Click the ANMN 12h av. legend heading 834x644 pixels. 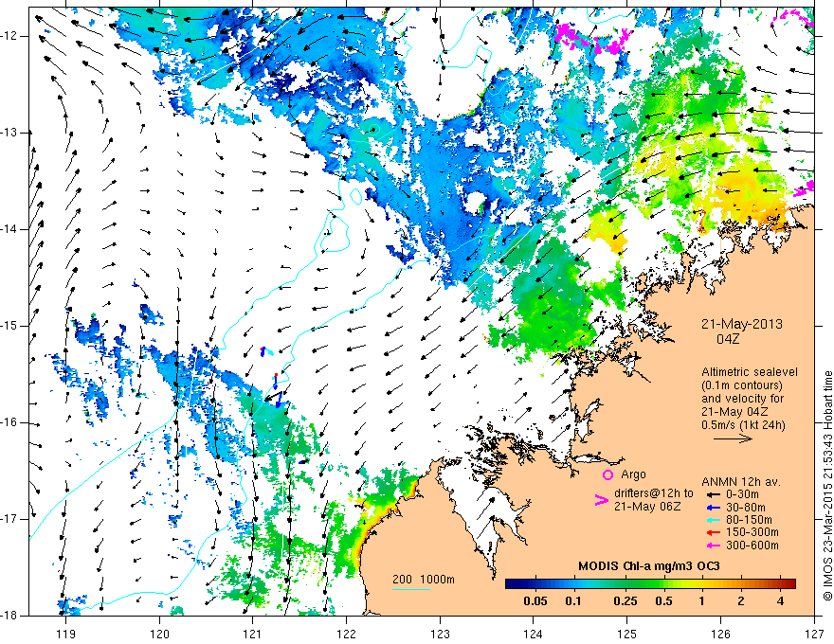[x=741, y=482]
